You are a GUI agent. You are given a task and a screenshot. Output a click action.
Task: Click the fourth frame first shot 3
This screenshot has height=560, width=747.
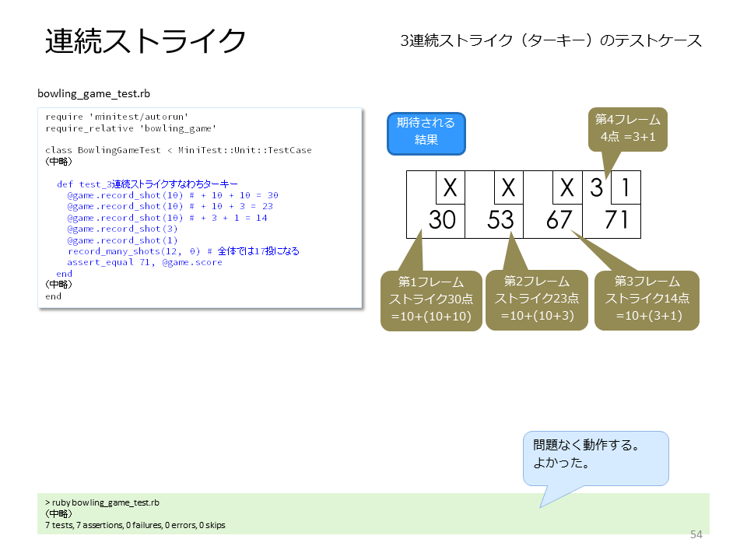(597, 187)
